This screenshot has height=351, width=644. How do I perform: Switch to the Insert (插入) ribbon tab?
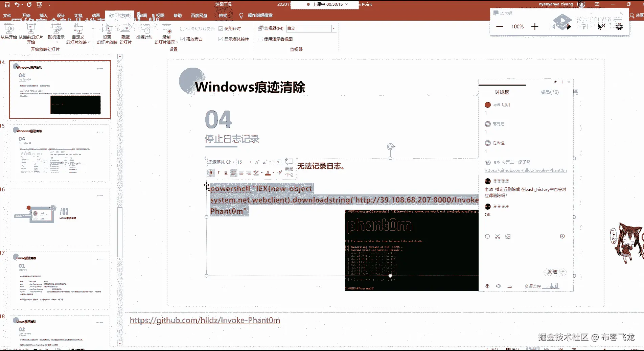tap(43, 16)
